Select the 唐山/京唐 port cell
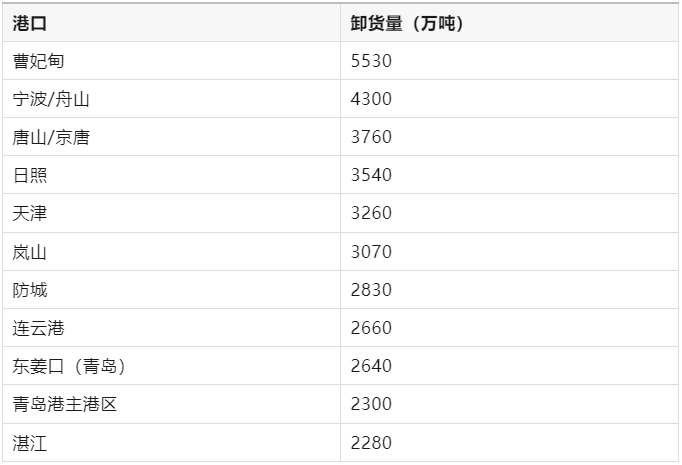Viewport: 682px width, 465px height. point(171,137)
